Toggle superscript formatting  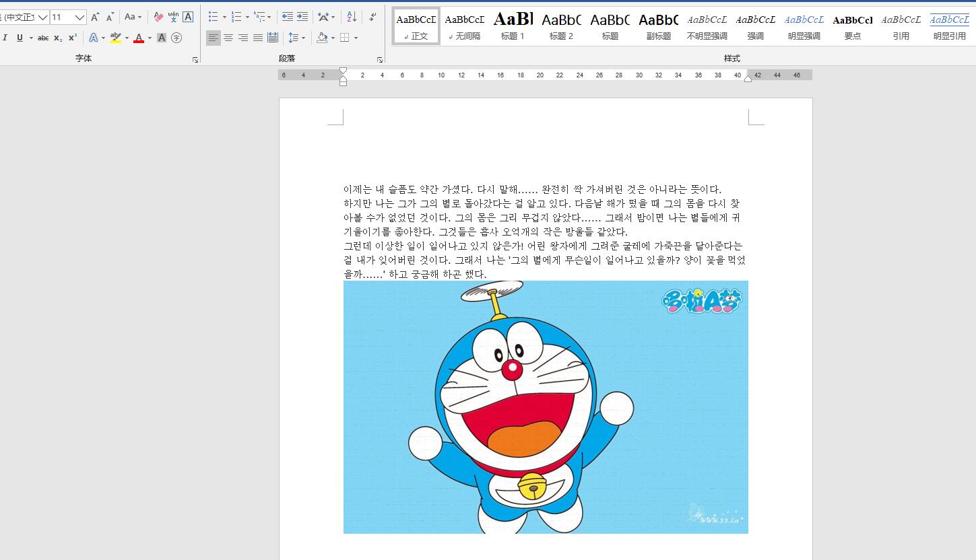(x=73, y=38)
